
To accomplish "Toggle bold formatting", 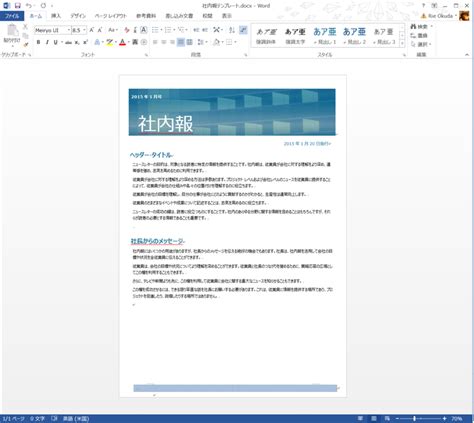I will (38, 42).
